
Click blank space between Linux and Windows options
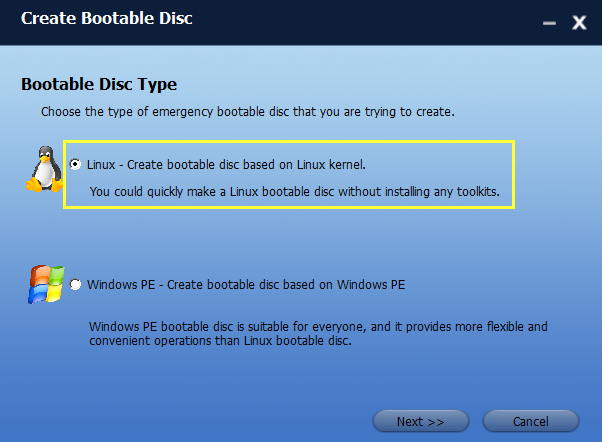[x=300, y=238]
